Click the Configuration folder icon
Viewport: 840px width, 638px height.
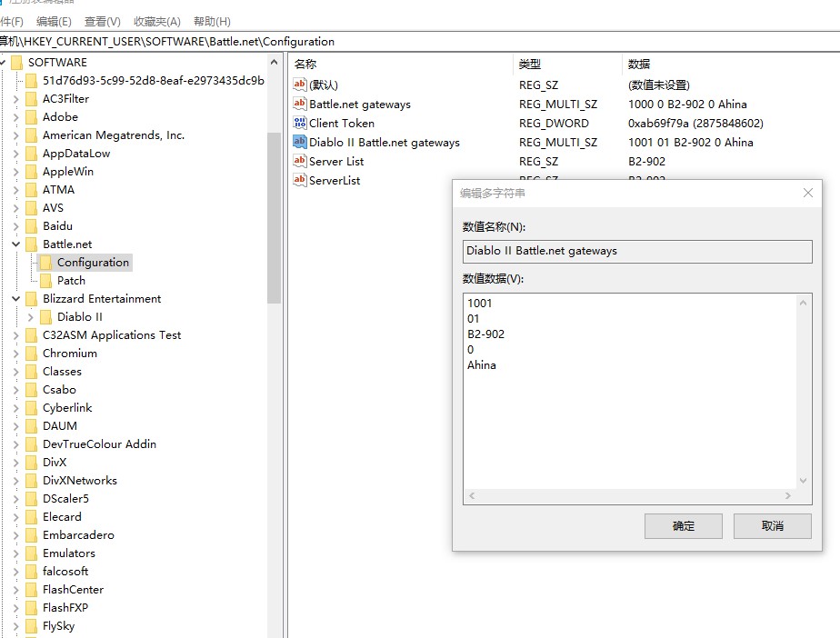tap(46, 263)
